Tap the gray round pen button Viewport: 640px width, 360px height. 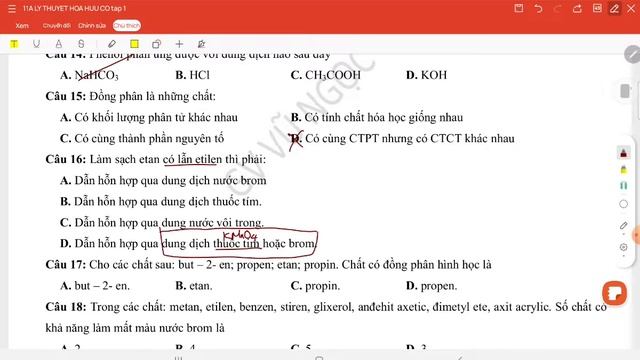(632, 54)
